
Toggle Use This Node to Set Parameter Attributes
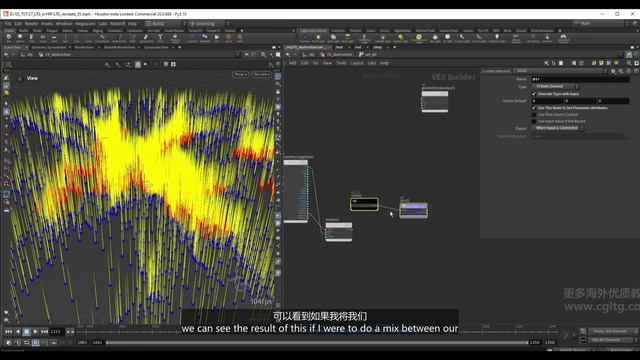coord(534,108)
